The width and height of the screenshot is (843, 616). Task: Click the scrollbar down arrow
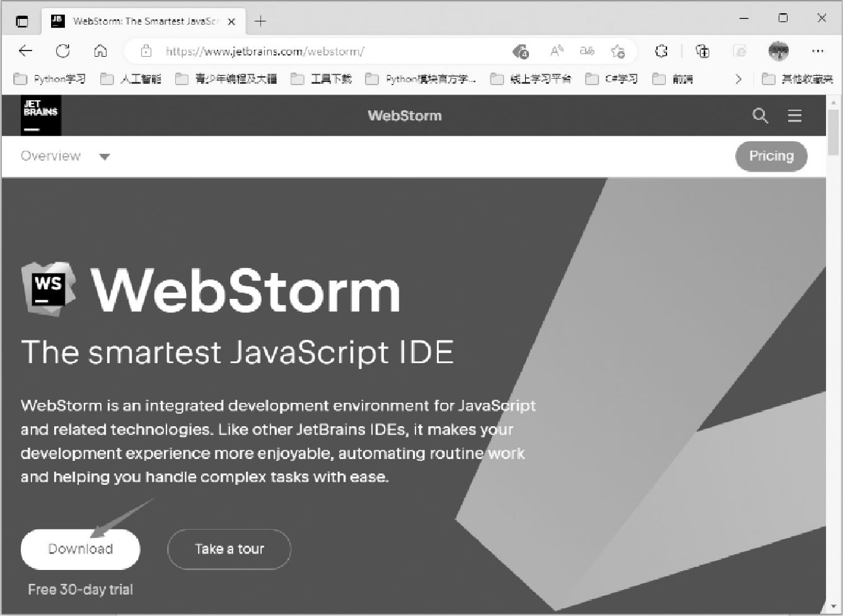pyautogui.click(x=834, y=607)
